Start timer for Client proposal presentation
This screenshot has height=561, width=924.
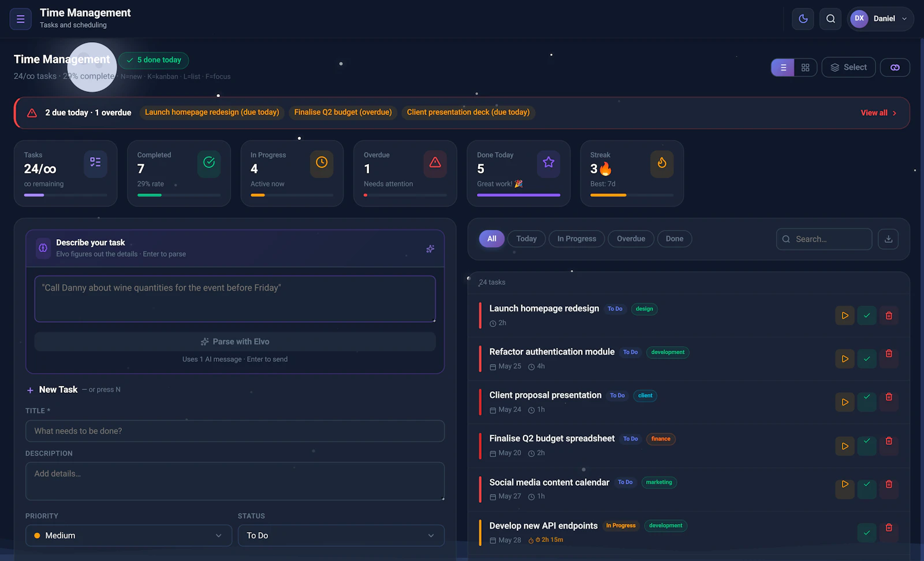tap(845, 402)
